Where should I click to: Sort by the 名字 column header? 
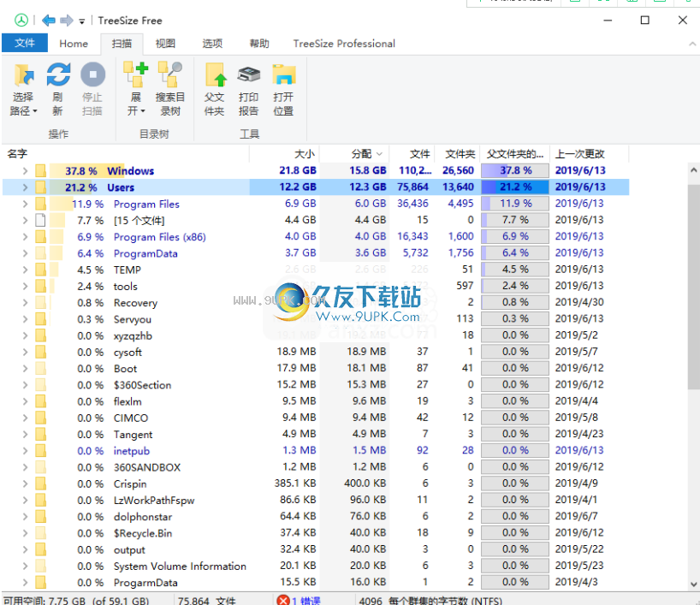point(125,154)
